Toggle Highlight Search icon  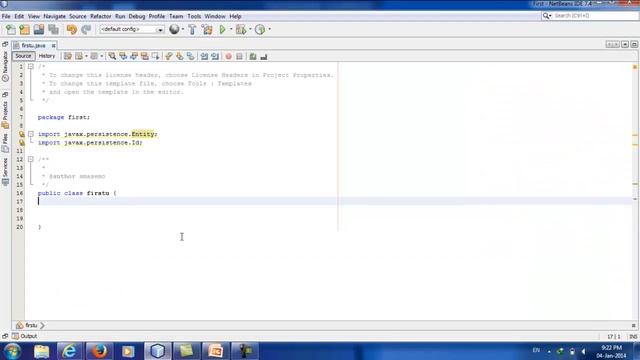144,56
